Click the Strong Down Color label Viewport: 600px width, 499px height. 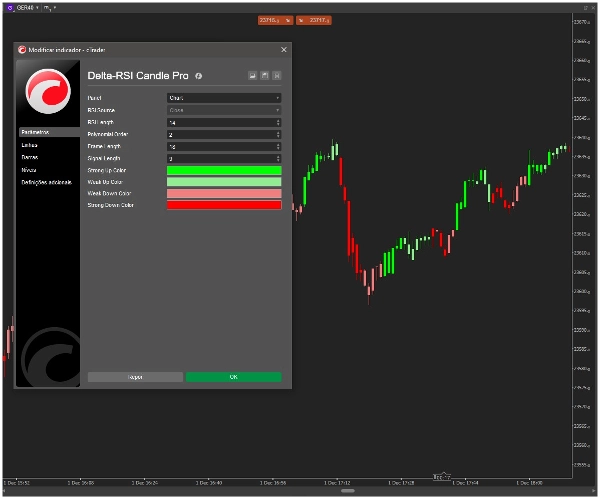[111, 205]
